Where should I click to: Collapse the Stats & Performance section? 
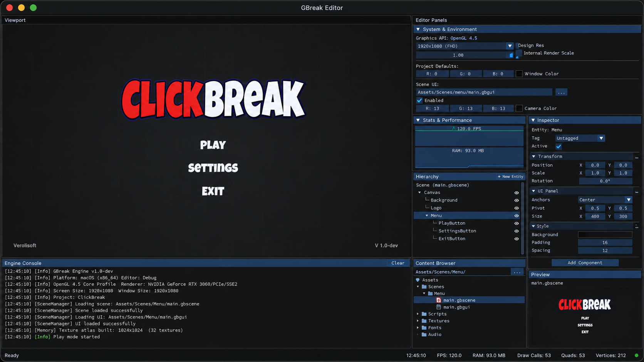418,120
